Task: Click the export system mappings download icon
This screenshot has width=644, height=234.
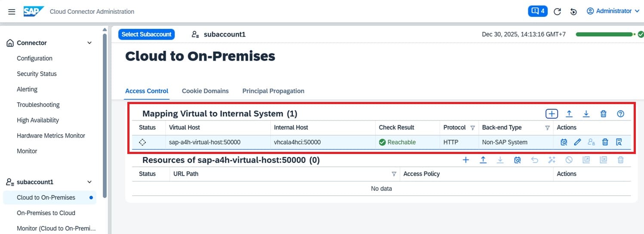Action: (x=586, y=114)
